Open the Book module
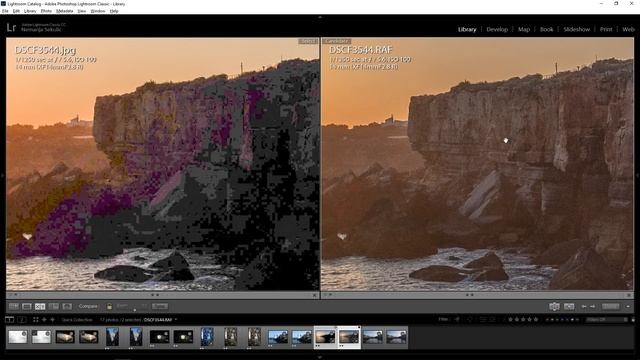The image size is (640, 360). pyautogui.click(x=547, y=29)
